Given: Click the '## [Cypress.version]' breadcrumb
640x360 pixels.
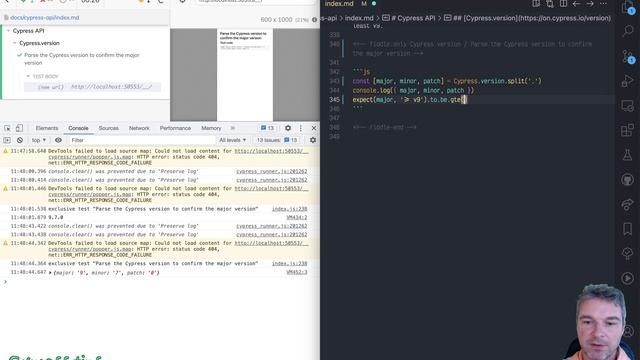Looking at the screenshot, I should 527,18.
